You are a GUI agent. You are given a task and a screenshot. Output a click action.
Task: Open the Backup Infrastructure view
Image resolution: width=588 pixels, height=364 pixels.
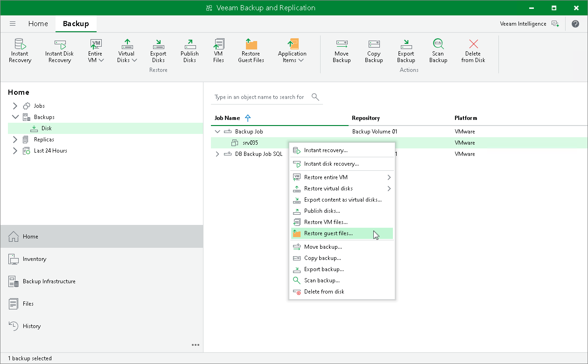[x=49, y=281]
